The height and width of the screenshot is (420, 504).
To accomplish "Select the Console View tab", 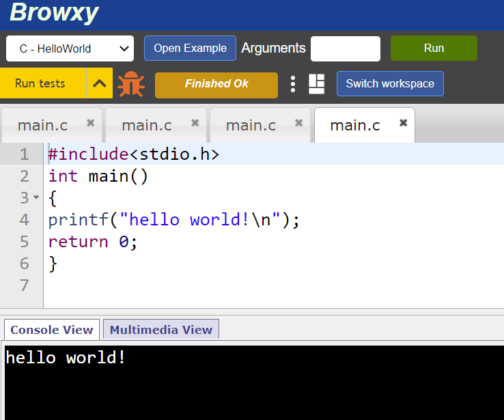I will (52, 329).
